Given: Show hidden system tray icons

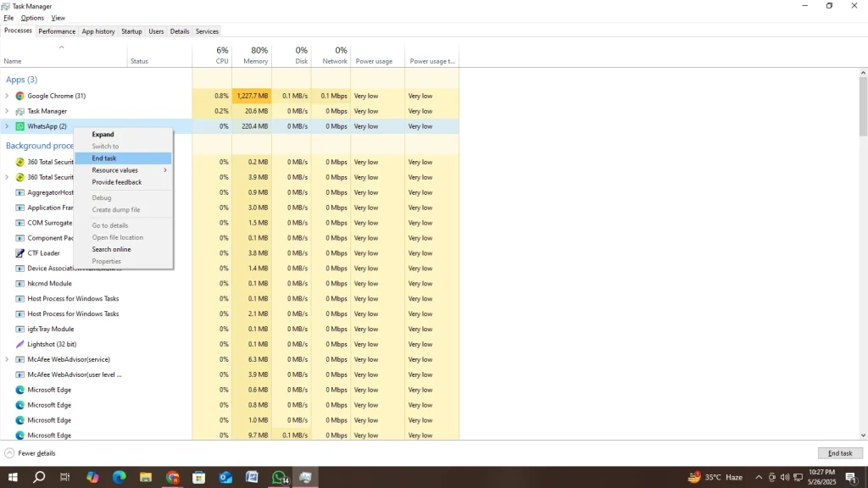Looking at the screenshot, I should click(759, 477).
